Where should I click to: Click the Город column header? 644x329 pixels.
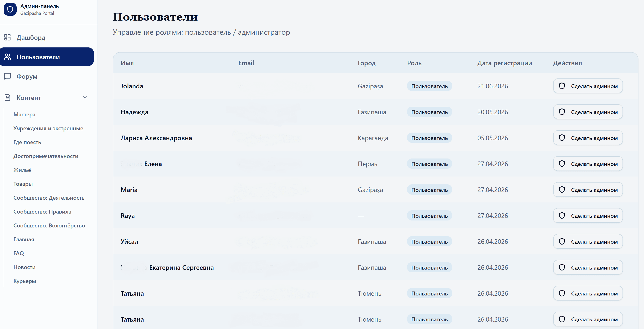[x=367, y=63]
